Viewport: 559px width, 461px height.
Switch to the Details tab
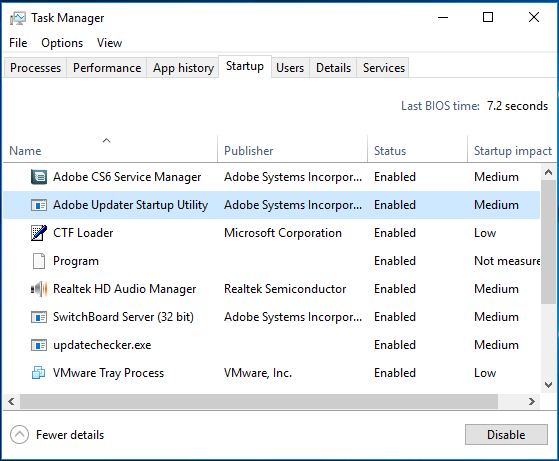[x=333, y=68]
